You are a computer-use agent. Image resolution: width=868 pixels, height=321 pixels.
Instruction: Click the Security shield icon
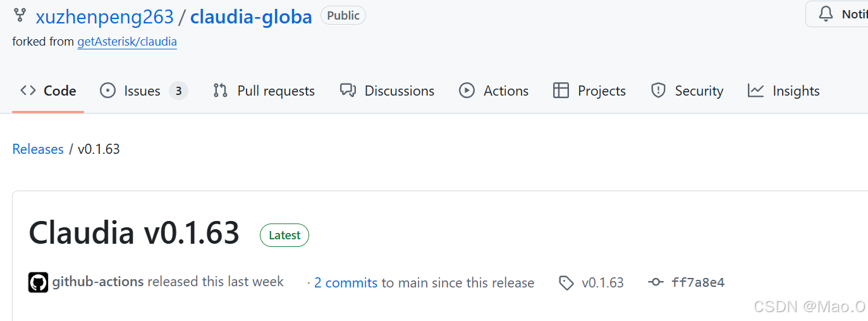(x=658, y=91)
